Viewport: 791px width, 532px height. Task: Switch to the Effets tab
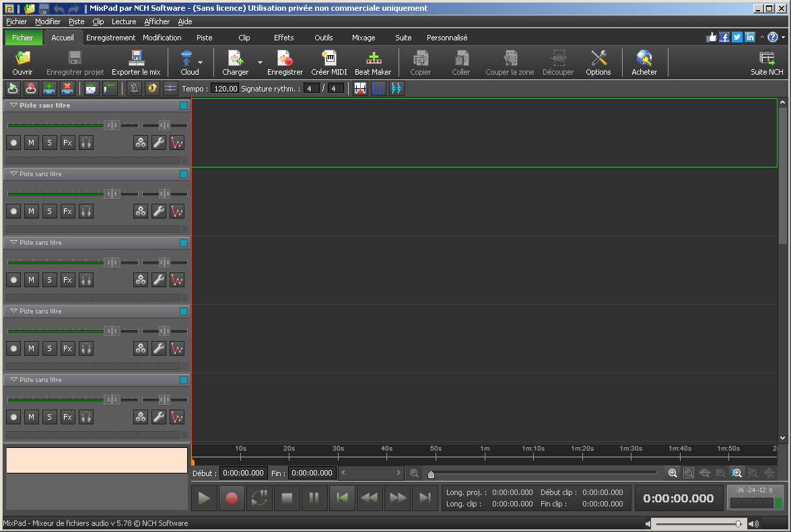283,38
